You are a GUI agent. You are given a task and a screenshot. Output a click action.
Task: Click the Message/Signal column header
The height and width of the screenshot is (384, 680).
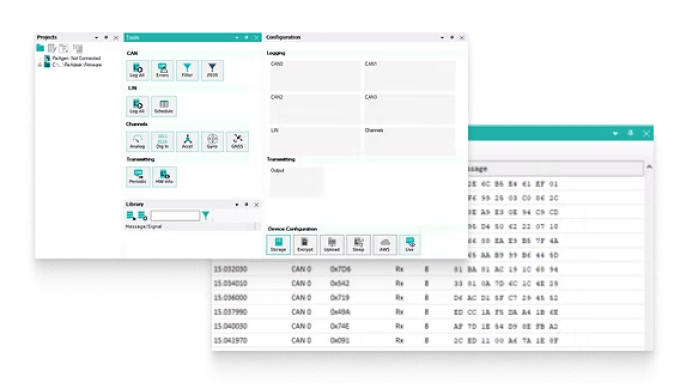pos(190,226)
